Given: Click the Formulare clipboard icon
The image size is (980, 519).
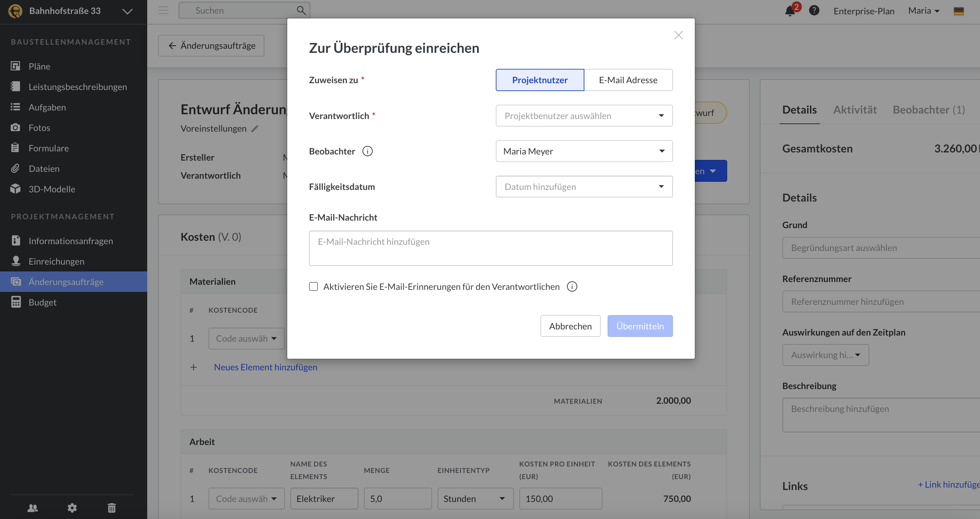Looking at the screenshot, I should [15, 148].
